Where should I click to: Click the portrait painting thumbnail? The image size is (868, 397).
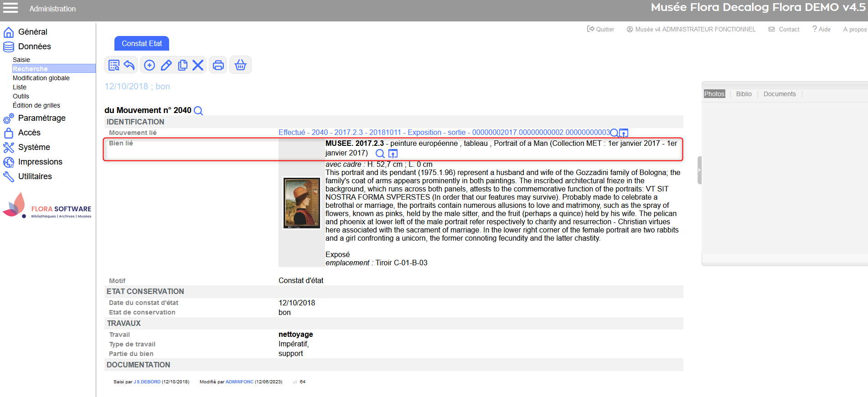[x=302, y=203]
